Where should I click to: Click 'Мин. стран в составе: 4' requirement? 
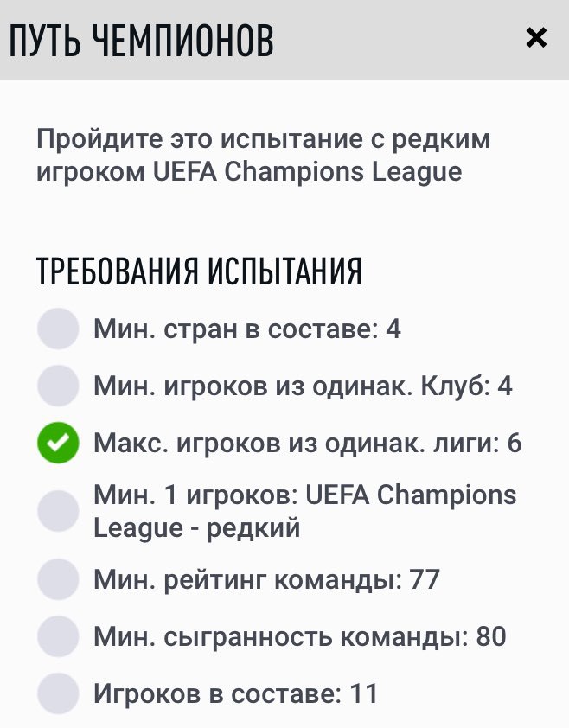pyautogui.click(x=247, y=329)
